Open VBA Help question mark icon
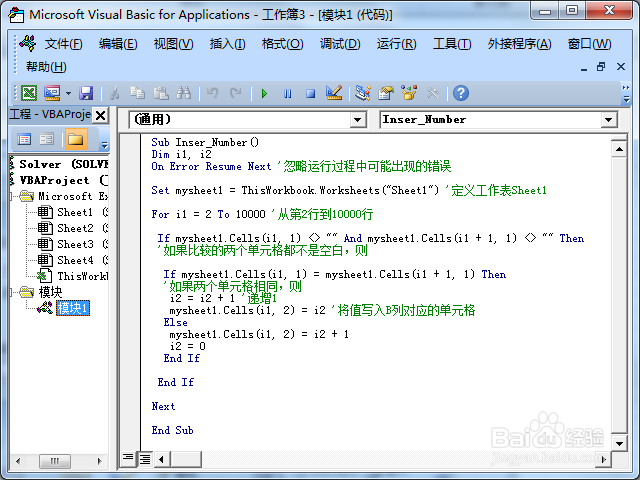This screenshot has width=640, height=480. click(x=461, y=93)
